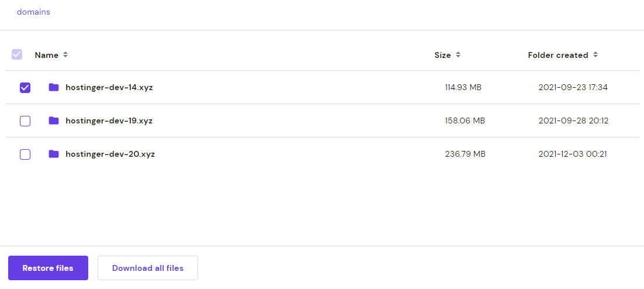Go to the domains breadcrumb link

(33, 12)
